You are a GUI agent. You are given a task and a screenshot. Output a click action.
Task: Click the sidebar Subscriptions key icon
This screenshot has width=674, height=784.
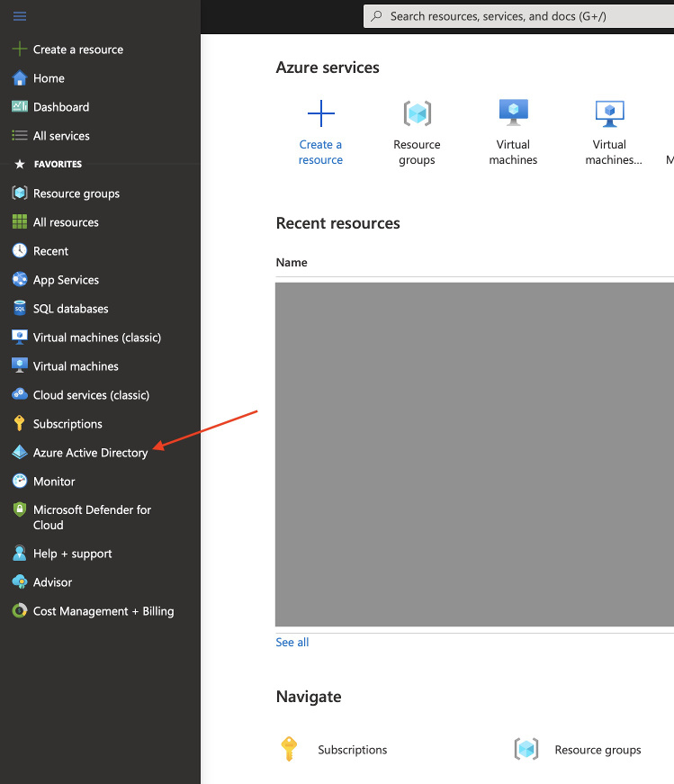pyautogui.click(x=20, y=423)
